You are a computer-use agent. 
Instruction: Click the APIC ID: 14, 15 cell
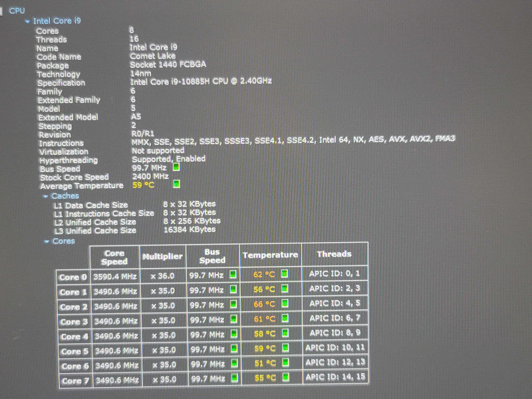(336, 377)
